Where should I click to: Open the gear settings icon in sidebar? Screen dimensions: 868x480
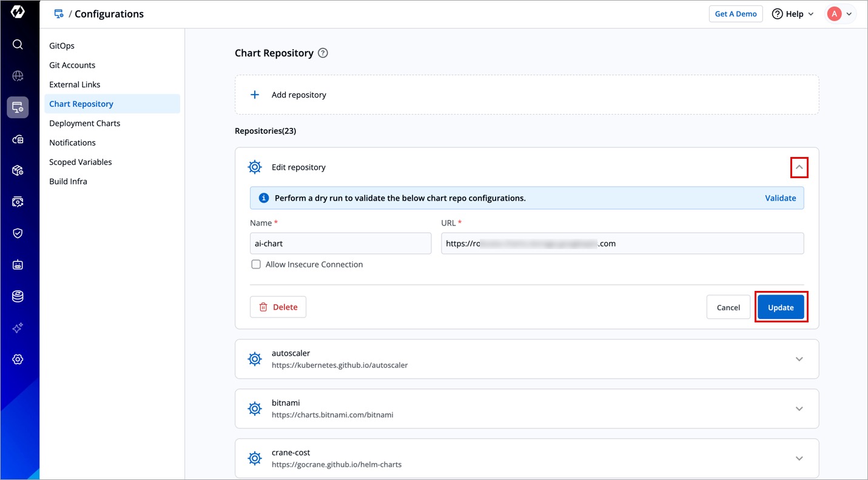click(18, 359)
